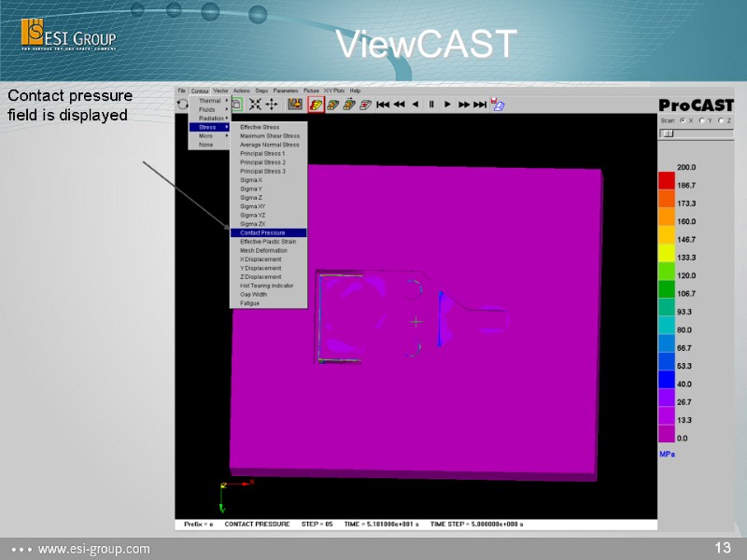
Task: Pause the animation playback
Action: pyautogui.click(x=431, y=105)
